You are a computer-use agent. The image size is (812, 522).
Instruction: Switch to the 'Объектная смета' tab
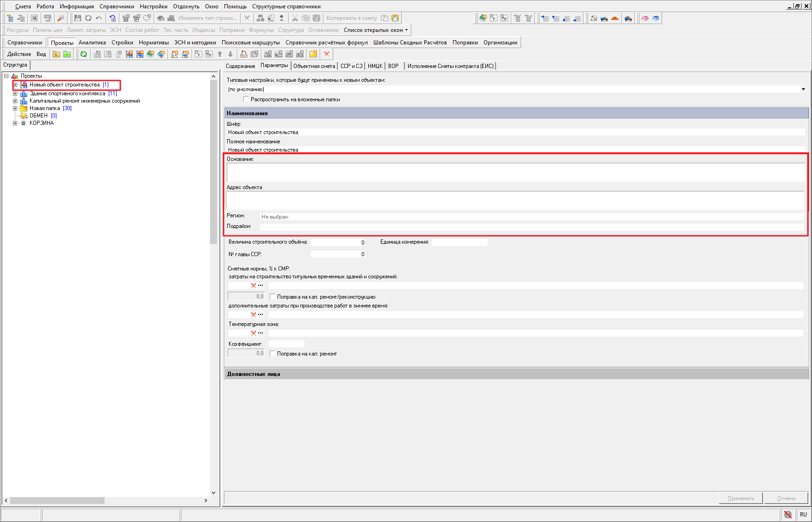tap(314, 66)
